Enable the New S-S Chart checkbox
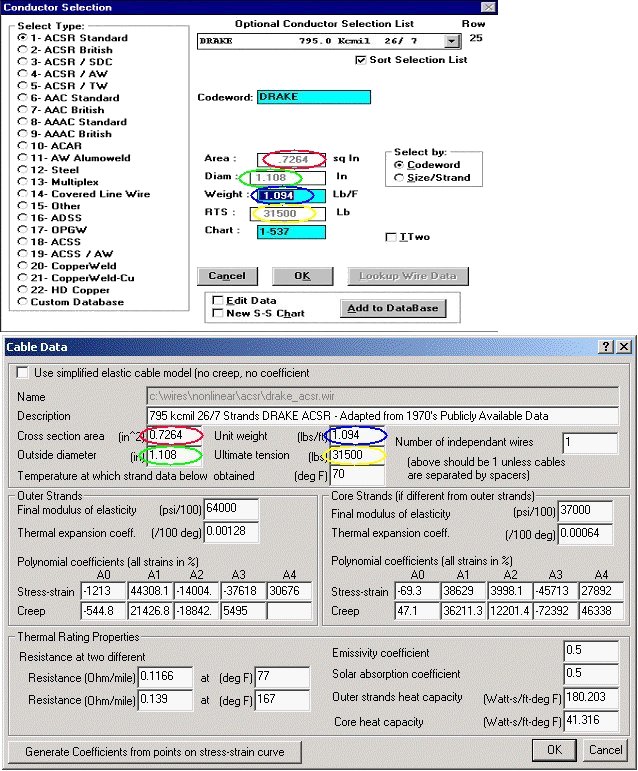The image size is (638, 771). (217, 313)
